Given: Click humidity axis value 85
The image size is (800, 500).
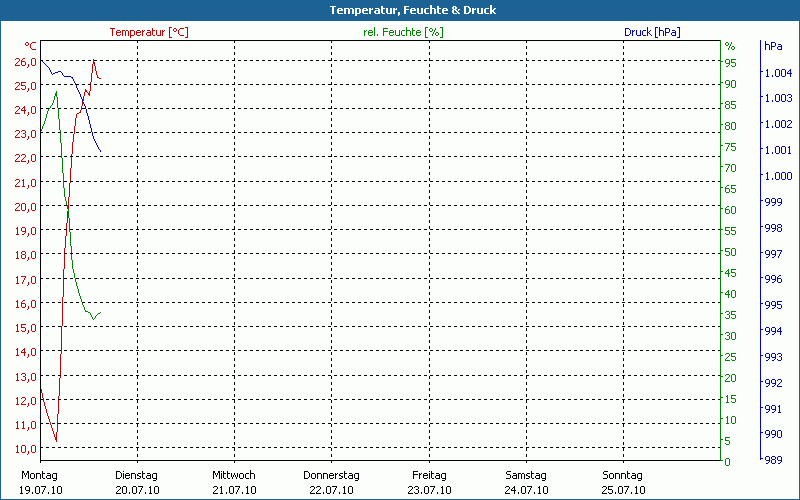Looking at the screenshot, I should [x=731, y=105].
